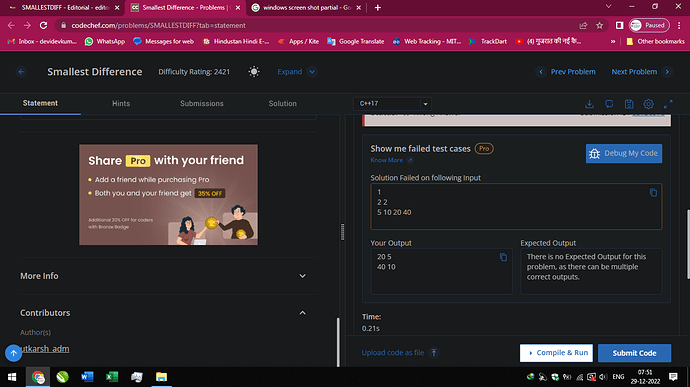Open author utkarsh_adm profile link
The width and height of the screenshot is (690, 387).
[45, 349]
